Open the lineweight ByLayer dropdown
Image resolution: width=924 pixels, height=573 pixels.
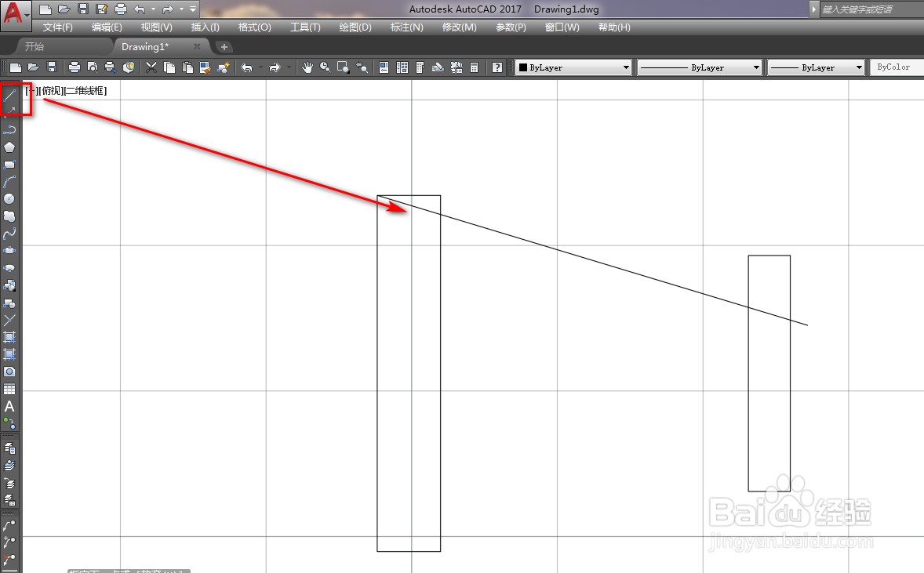(x=817, y=67)
